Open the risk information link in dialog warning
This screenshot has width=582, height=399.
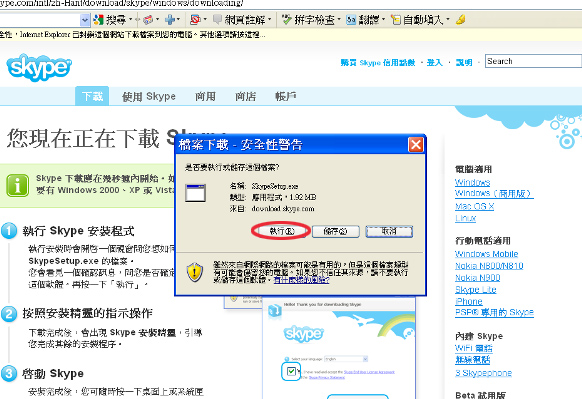tap(301, 280)
